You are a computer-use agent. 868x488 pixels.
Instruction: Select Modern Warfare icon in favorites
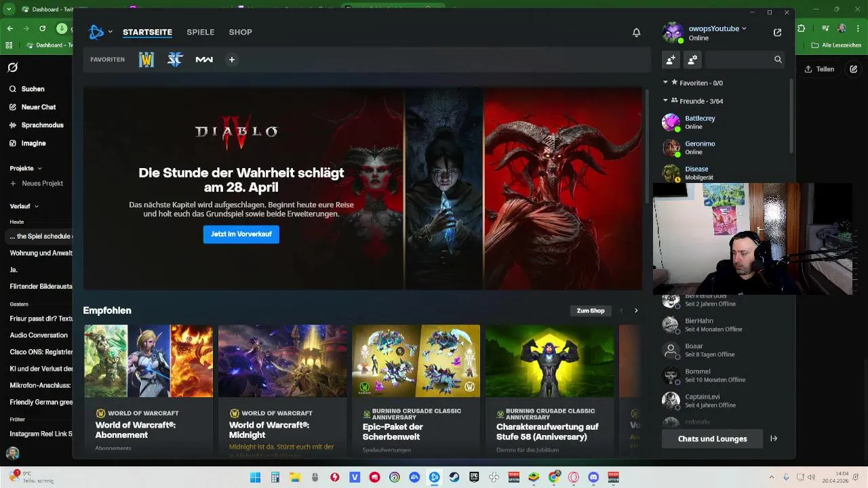point(204,60)
